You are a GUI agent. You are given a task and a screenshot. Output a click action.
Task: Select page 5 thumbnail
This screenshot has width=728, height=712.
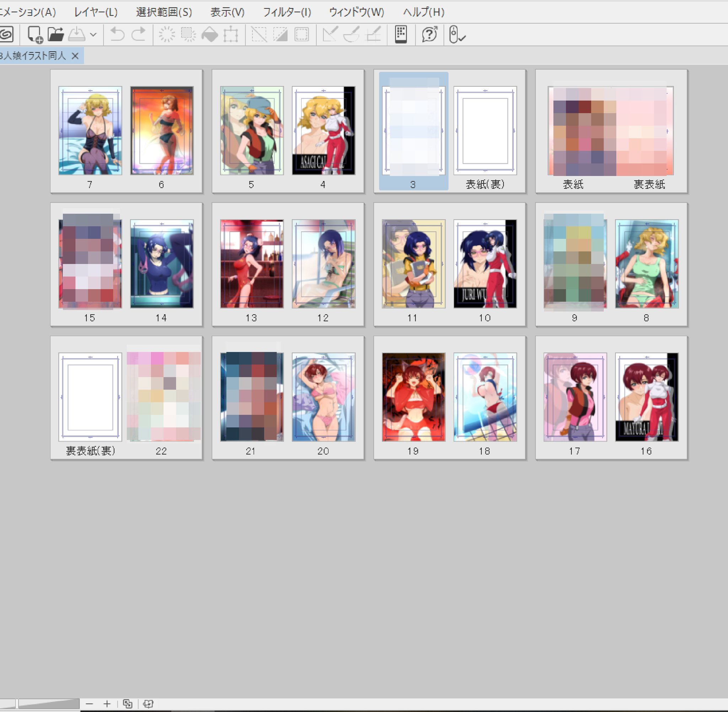[252, 130]
